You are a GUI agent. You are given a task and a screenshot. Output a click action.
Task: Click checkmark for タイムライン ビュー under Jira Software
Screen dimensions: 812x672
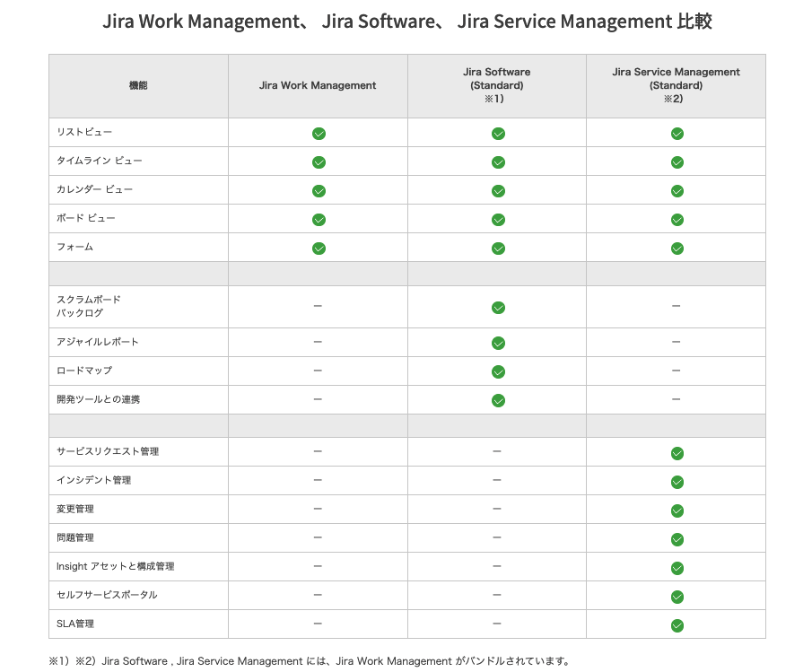(498, 162)
